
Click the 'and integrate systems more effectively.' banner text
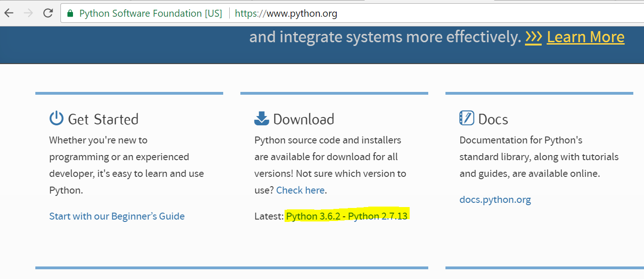385,37
